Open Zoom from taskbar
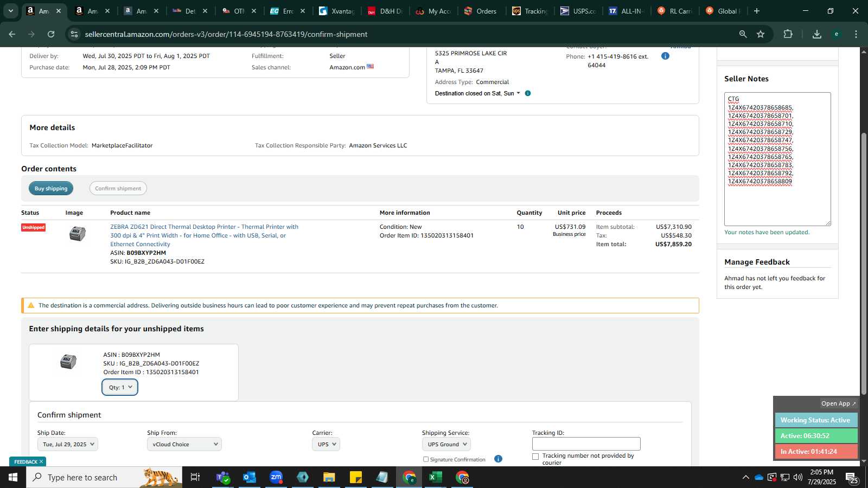Screen dimensions: 868x488 276,477
